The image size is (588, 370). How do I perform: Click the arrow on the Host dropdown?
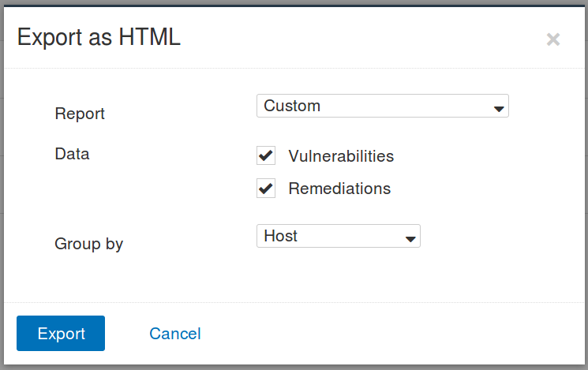tap(410, 237)
